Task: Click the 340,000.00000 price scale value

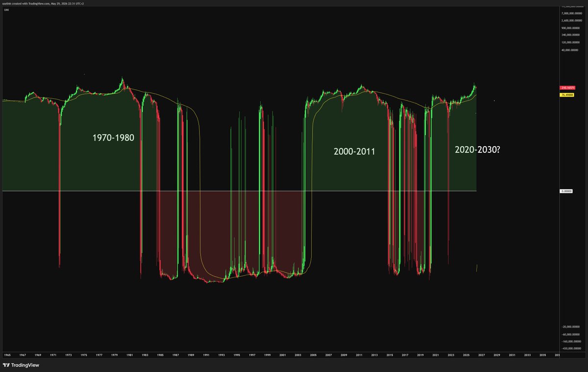Action: coord(570,35)
